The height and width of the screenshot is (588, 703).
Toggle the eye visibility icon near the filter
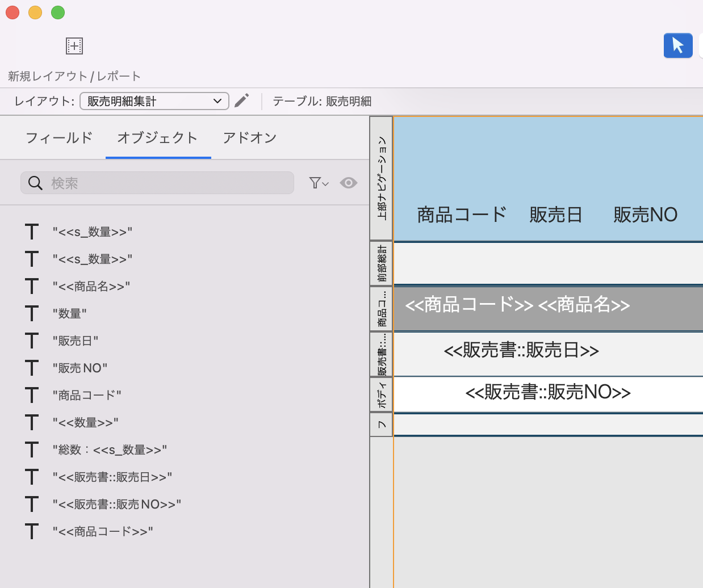pos(348,183)
